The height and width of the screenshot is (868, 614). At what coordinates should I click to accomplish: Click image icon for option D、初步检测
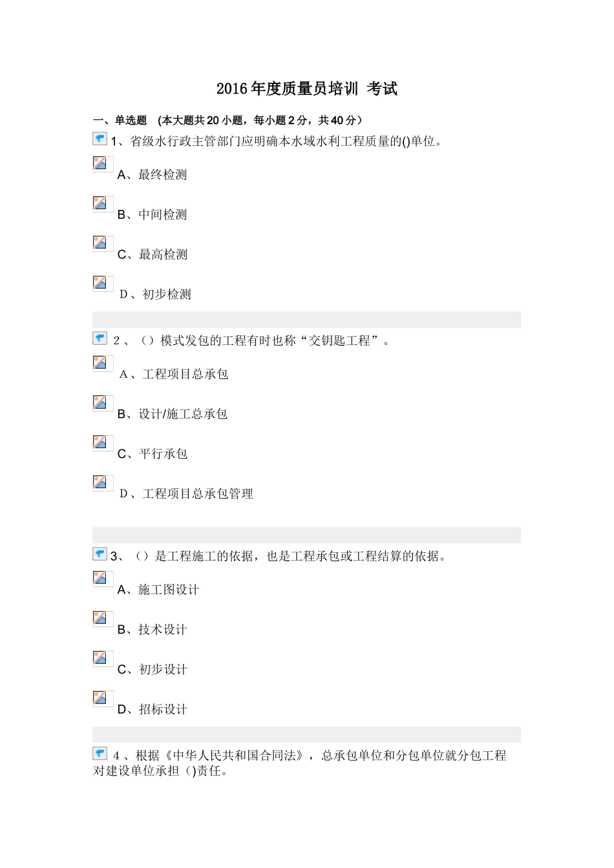[x=100, y=283]
